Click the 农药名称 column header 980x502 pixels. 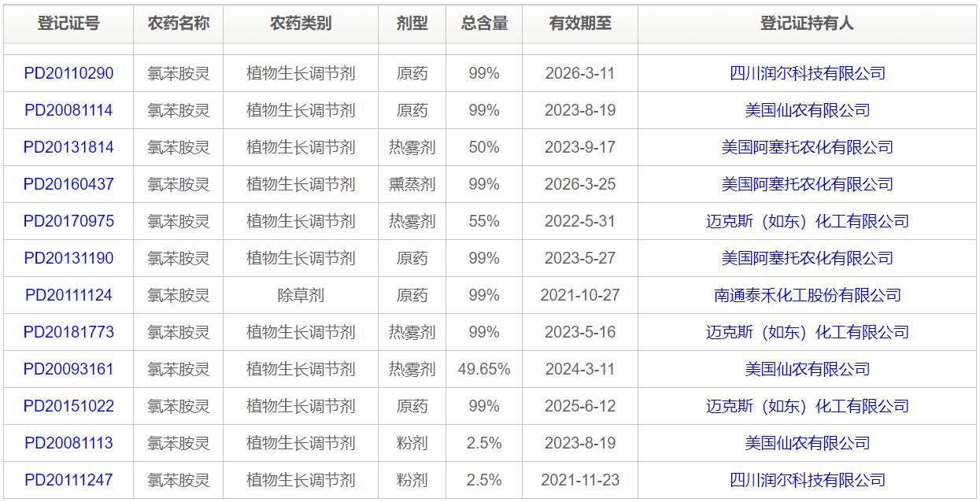(x=179, y=24)
